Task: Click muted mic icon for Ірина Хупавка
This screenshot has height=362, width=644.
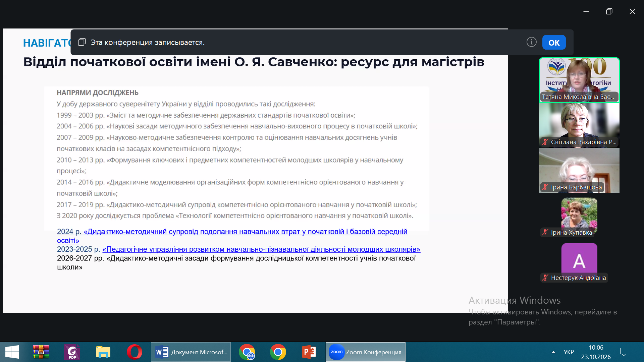Action: pos(545,233)
